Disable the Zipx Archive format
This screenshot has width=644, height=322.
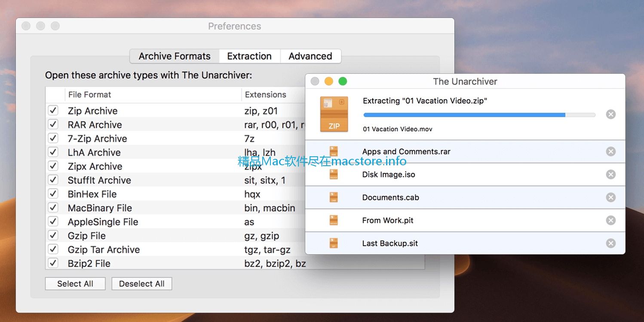[x=53, y=166]
